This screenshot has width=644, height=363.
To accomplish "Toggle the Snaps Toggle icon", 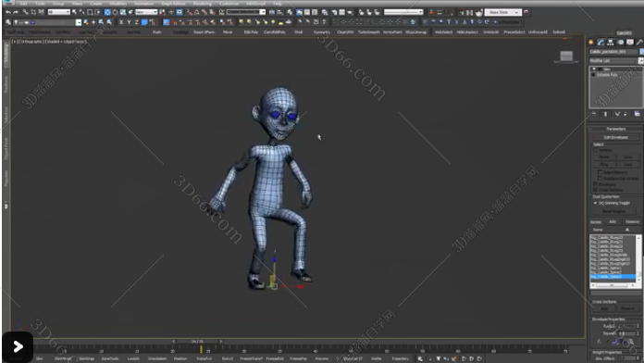I will tap(189, 12).
